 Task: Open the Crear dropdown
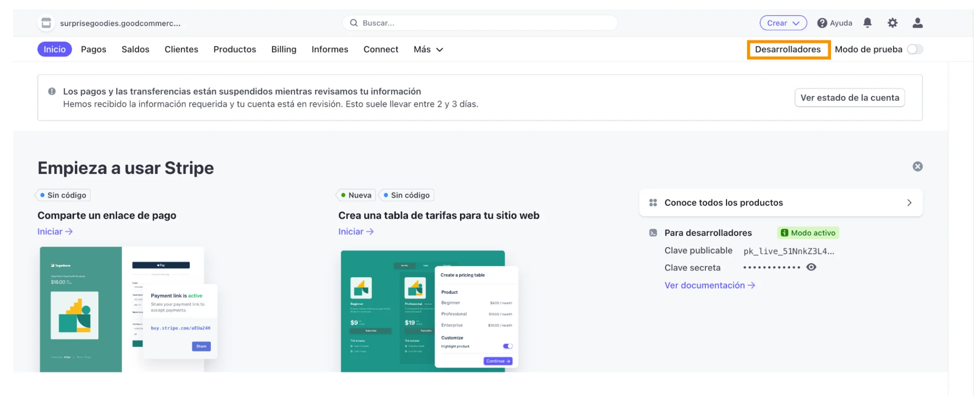point(783,23)
